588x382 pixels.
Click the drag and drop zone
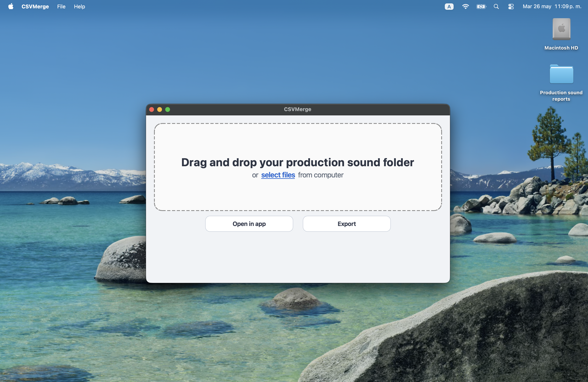click(x=298, y=167)
